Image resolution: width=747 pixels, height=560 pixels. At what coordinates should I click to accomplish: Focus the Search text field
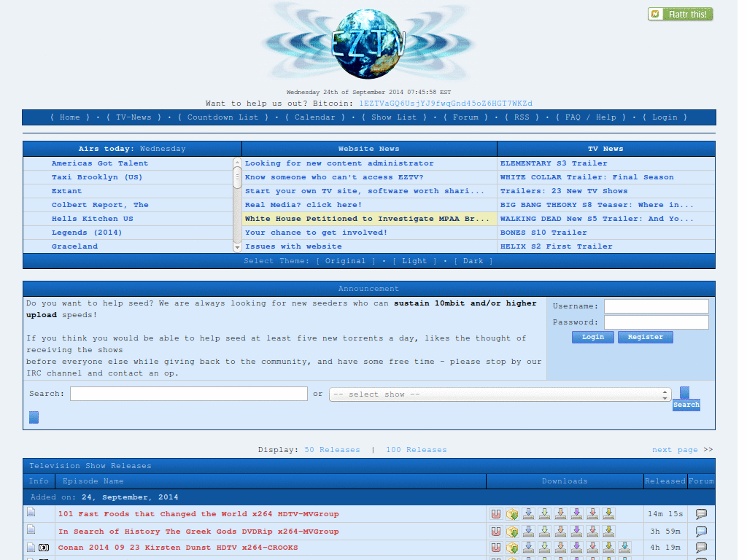coord(189,394)
